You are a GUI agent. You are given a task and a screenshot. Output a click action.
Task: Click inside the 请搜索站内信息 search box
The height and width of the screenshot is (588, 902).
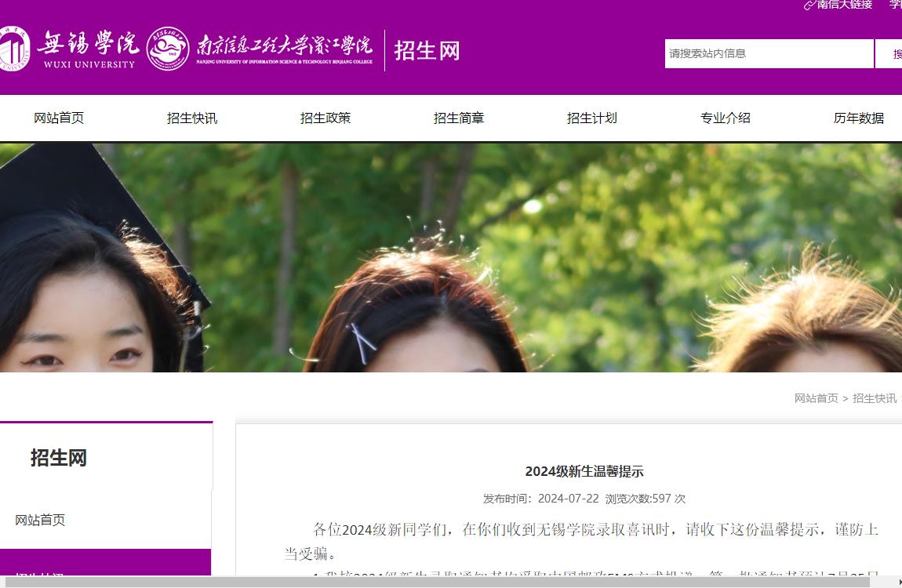coord(769,53)
